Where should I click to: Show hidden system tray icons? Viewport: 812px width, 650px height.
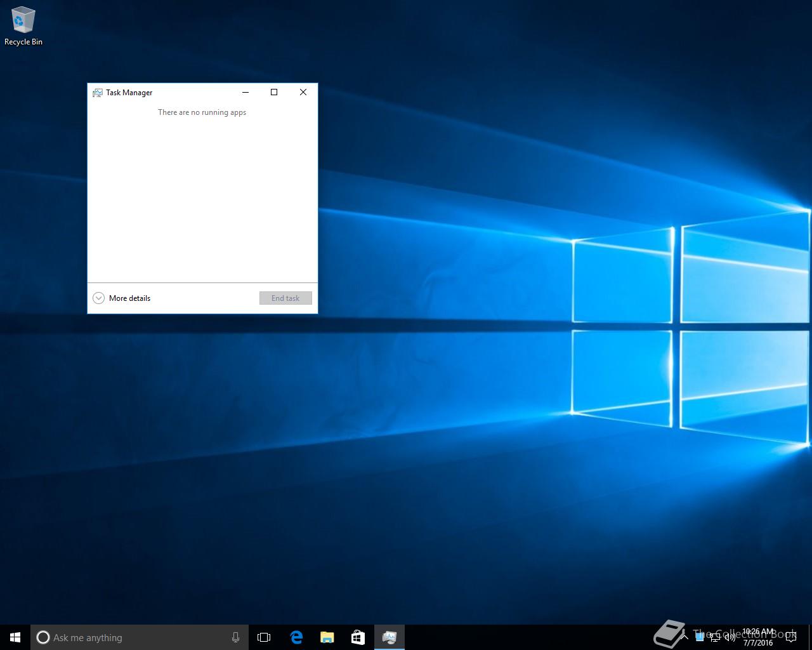coord(684,637)
